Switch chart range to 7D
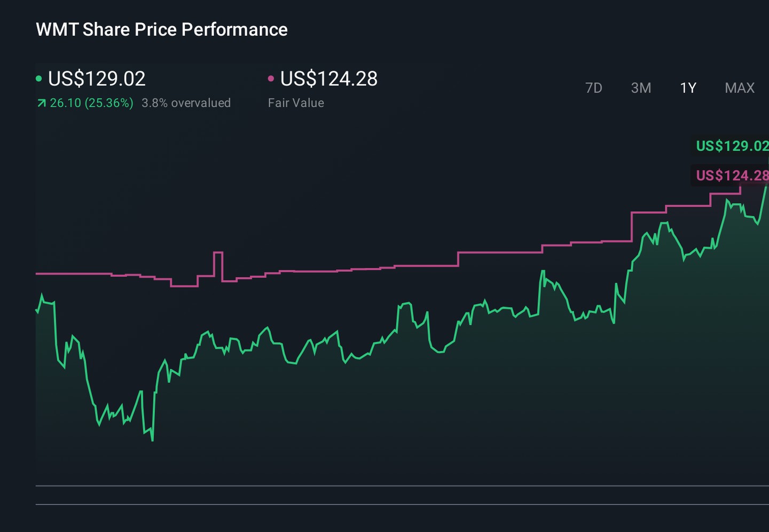Viewport: 769px width, 532px height. 593,88
